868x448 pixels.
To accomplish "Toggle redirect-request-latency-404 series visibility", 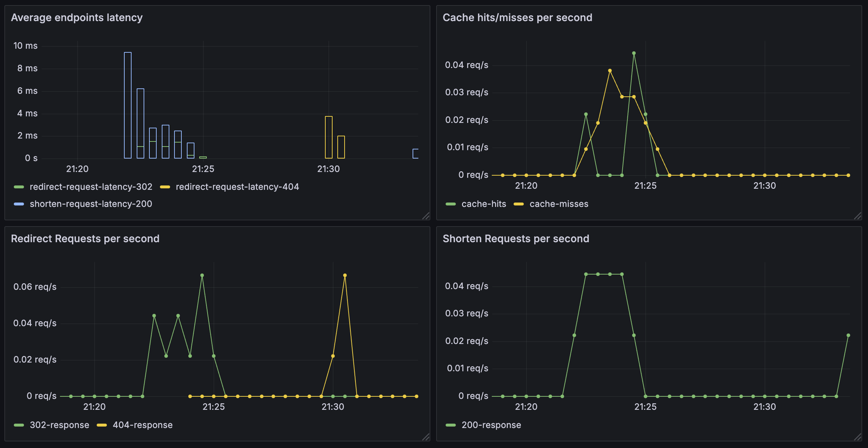I will pyautogui.click(x=237, y=187).
